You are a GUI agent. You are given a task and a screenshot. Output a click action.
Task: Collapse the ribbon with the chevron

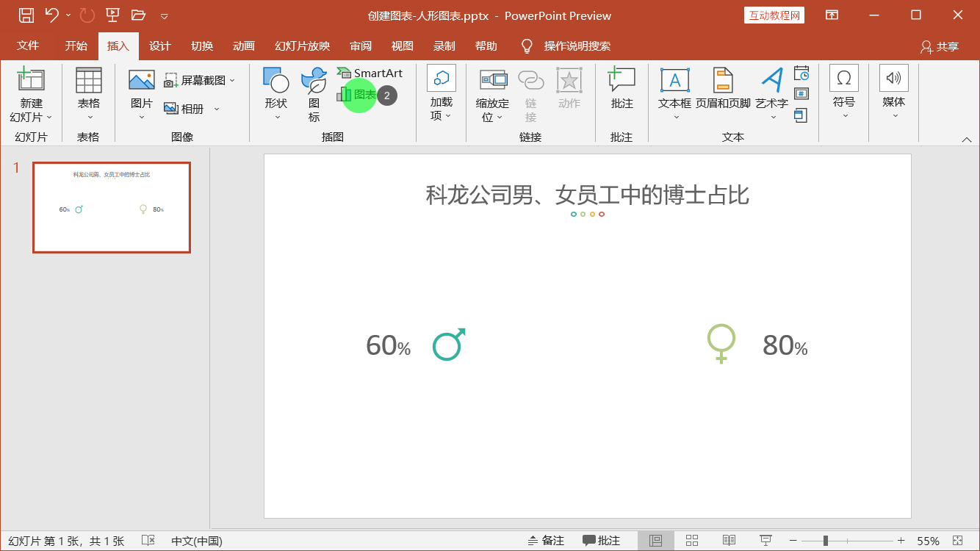967,139
